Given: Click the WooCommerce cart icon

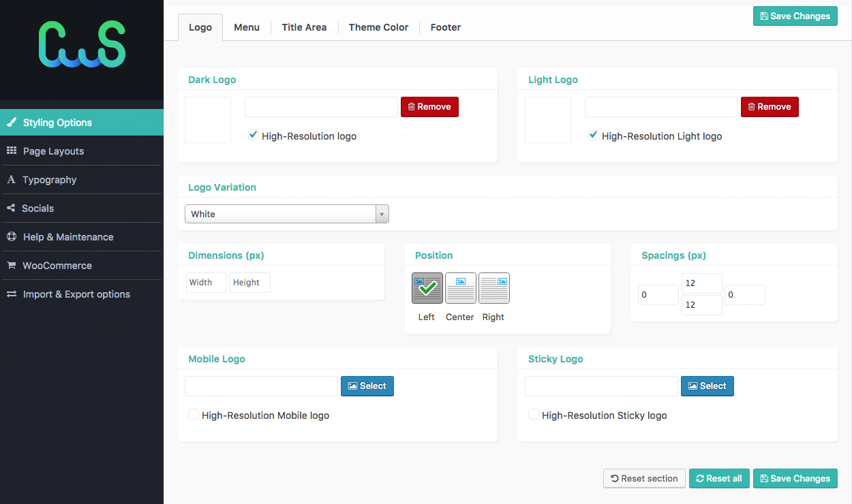Looking at the screenshot, I should (12, 265).
